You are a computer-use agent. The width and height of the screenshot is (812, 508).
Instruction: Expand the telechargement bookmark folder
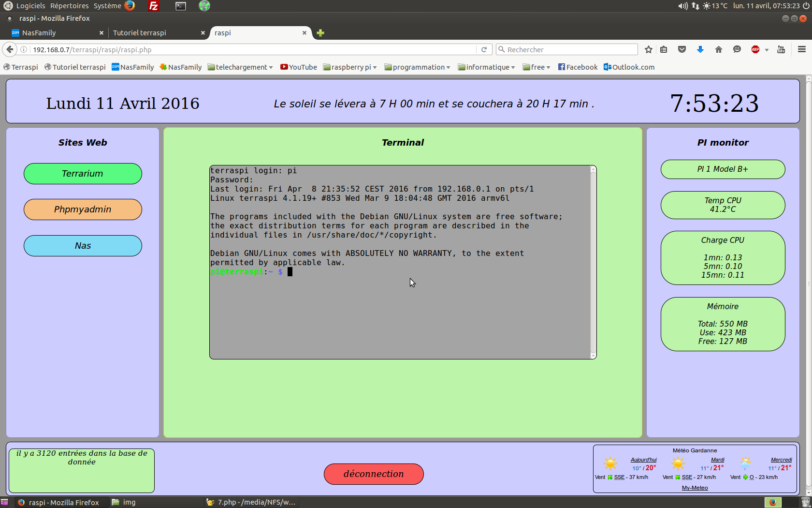pyautogui.click(x=240, y=67)
